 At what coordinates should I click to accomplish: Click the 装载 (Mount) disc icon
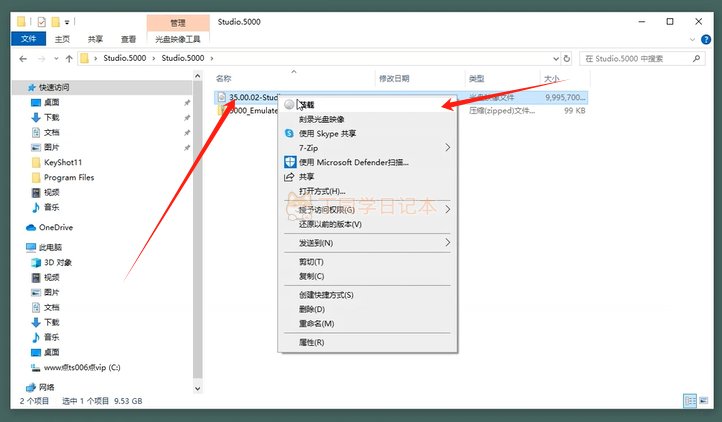[290, 104]
